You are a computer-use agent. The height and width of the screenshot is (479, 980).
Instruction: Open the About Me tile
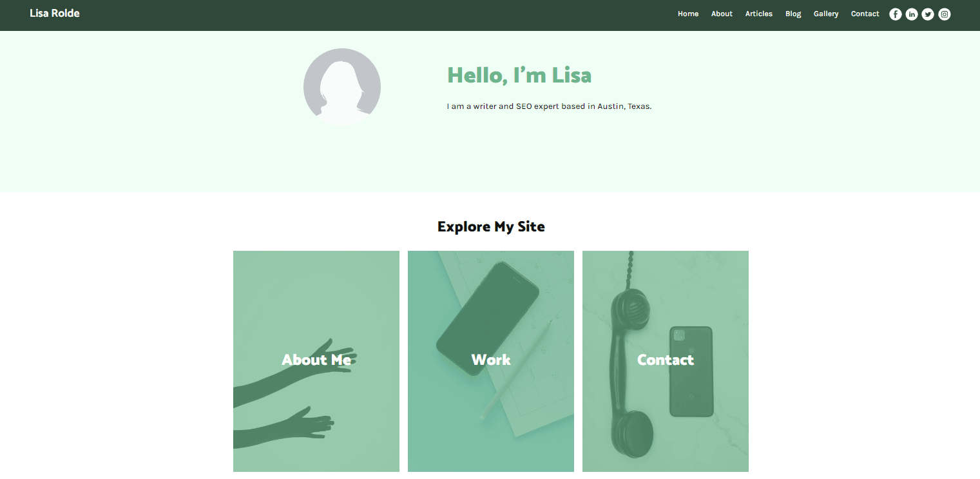click(x=316, y=361)
